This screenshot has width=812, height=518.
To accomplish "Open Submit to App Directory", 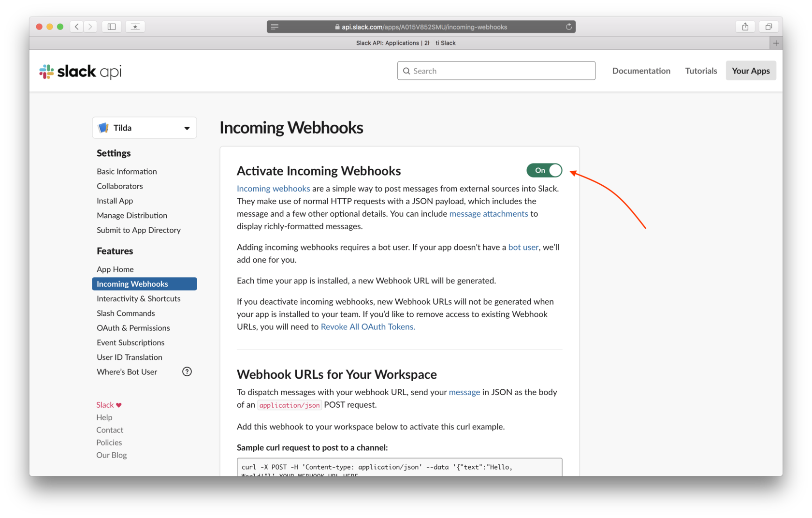I will [139, 230].
